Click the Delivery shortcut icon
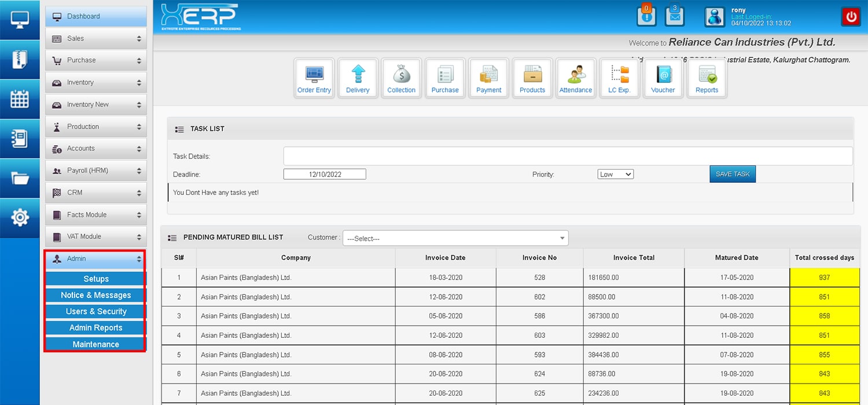 [x=358, y=78]
